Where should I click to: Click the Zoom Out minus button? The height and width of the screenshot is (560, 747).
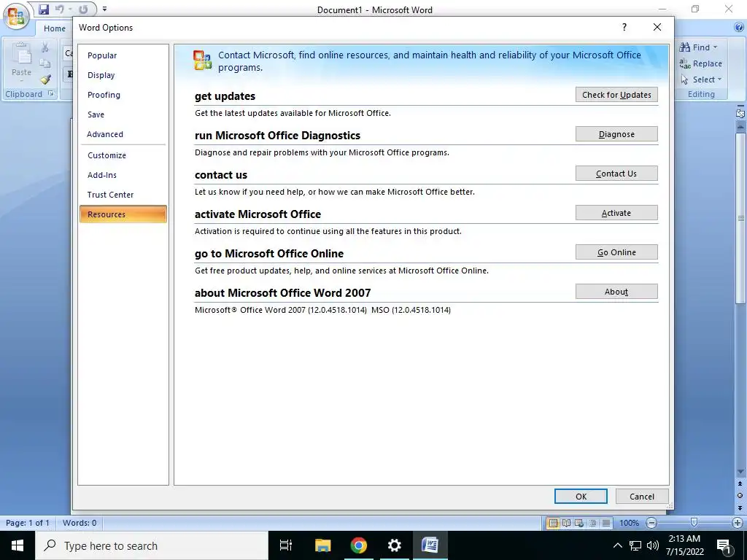[x=651, y=523]
